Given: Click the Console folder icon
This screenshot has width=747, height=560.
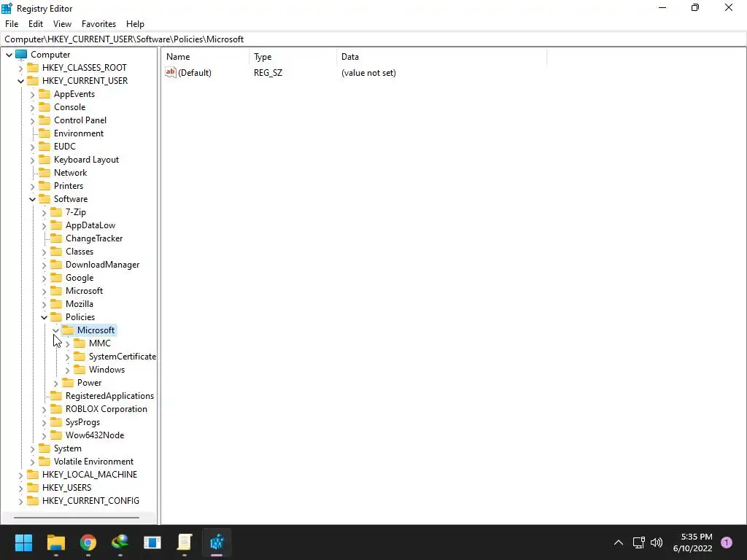Looking at the screenshot, I should coord(44,106).
